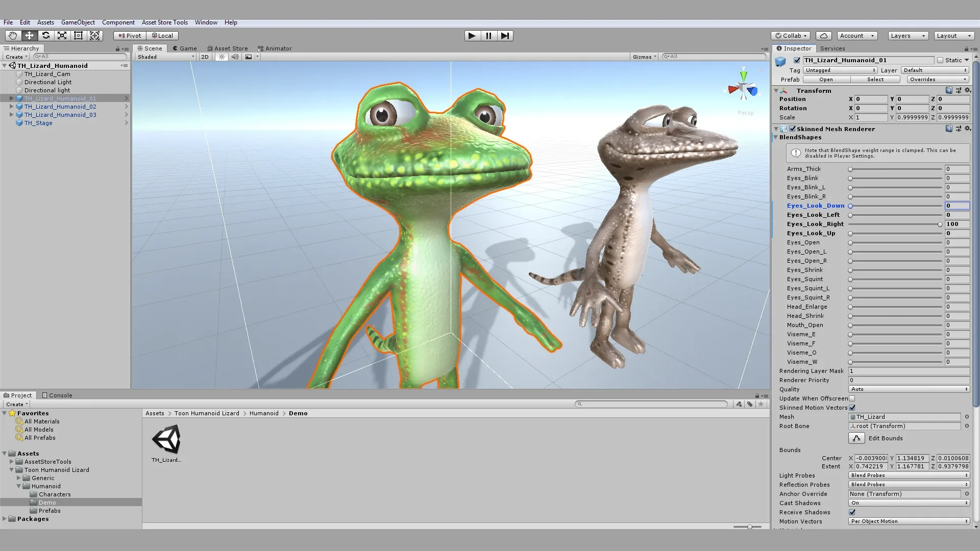This screenshot has height=551, width=980.
Task: Adjust the project icon size slider
Action: (x=748, y=527)
